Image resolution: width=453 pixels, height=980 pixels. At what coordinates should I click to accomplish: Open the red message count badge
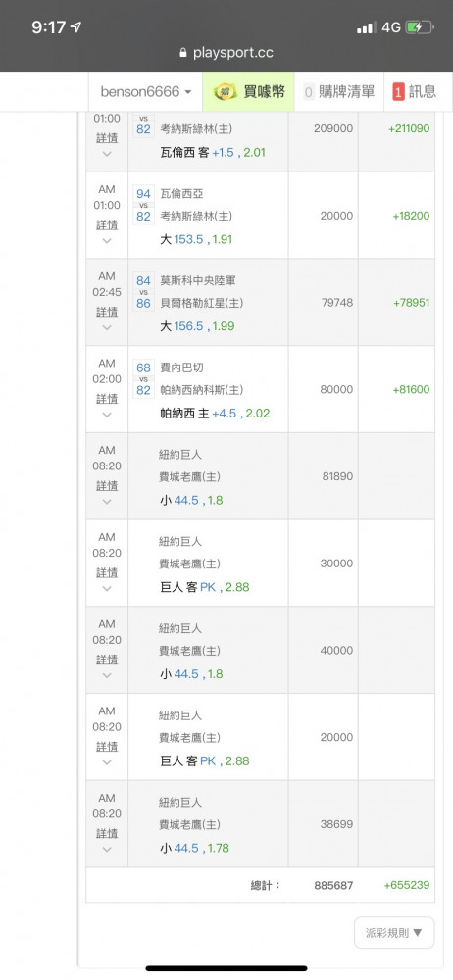pyautogui.click(x=398, y=92)
